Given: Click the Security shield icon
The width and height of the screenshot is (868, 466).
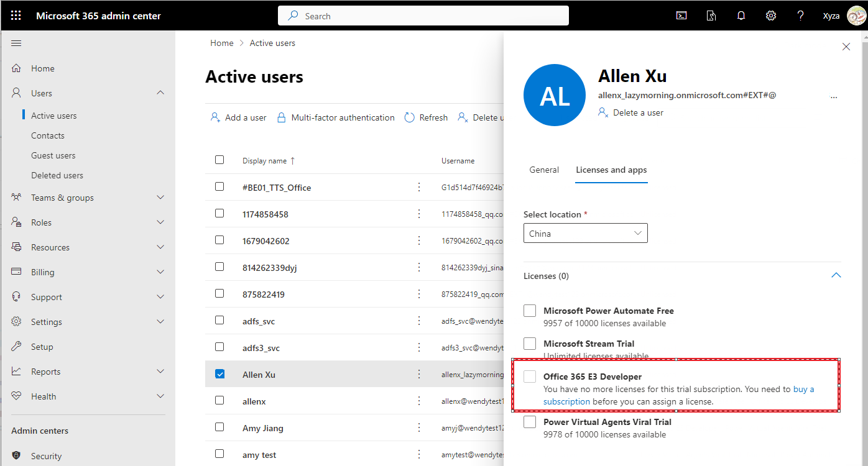Looking at the screenshot, I should pyautogui.click(x=17, y=456).
